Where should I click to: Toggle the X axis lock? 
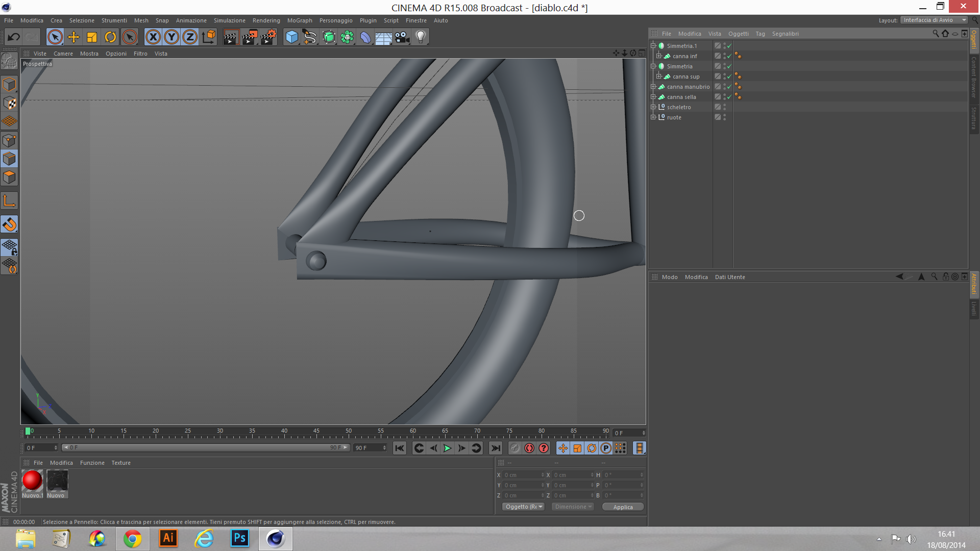pos(153,37)
